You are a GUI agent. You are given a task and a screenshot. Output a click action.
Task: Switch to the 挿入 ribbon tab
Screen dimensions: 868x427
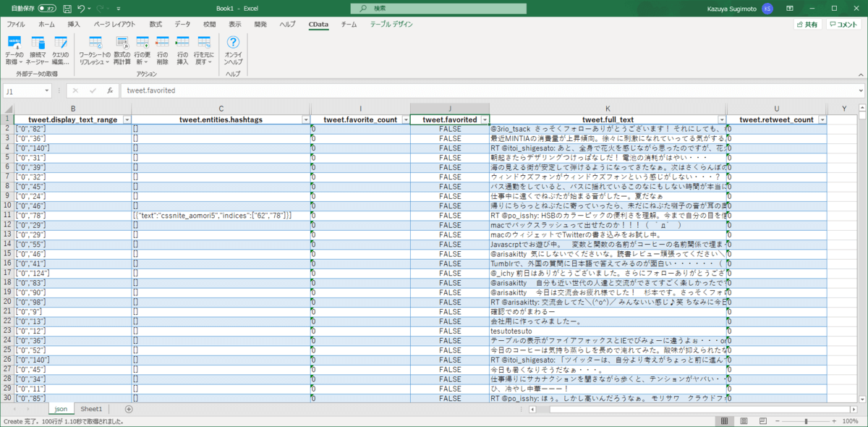pos(74,24)
